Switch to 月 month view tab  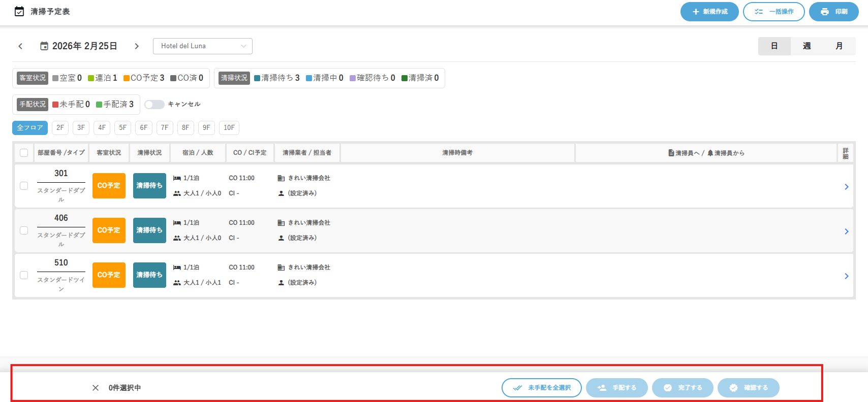click(839, 46)
